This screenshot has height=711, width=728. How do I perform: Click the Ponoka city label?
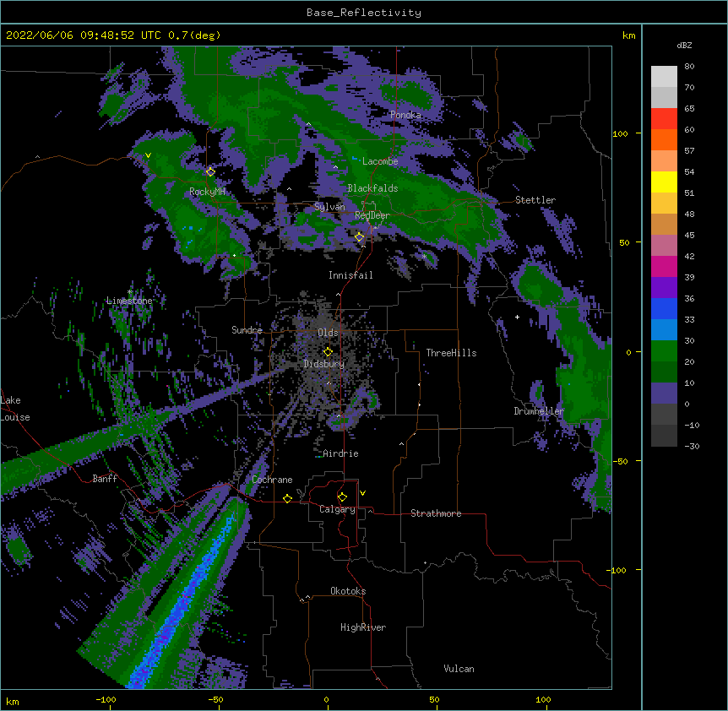pos(405,115)
